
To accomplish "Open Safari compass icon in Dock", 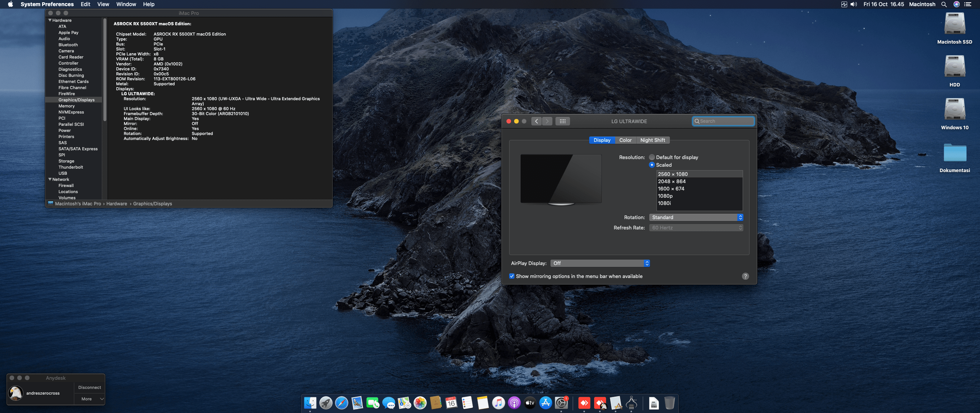I will tap(341, 403).
